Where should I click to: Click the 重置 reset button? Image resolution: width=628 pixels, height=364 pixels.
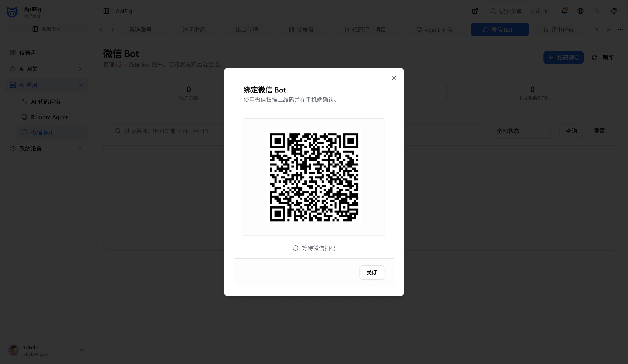click(x=599, y=131)
